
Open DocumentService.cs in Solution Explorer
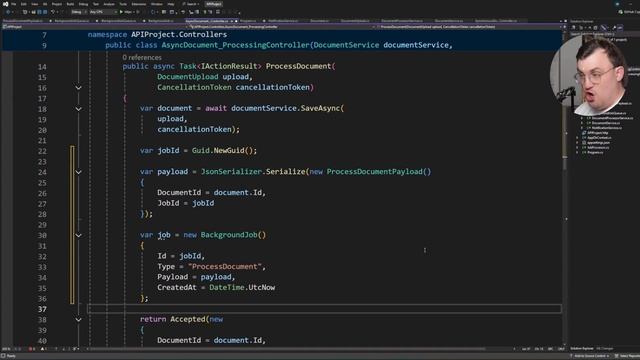point(606,123)
